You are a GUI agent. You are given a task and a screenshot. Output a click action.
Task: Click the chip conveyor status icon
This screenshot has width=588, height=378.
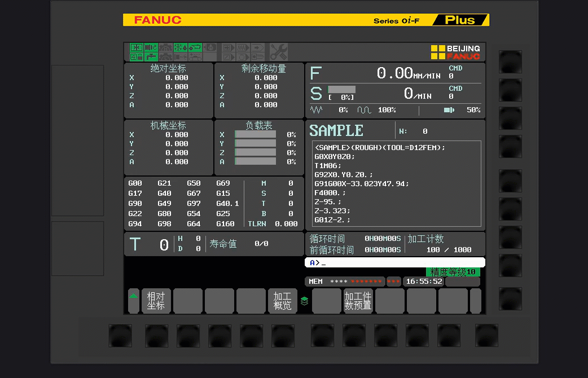click(x=195, y=57)
